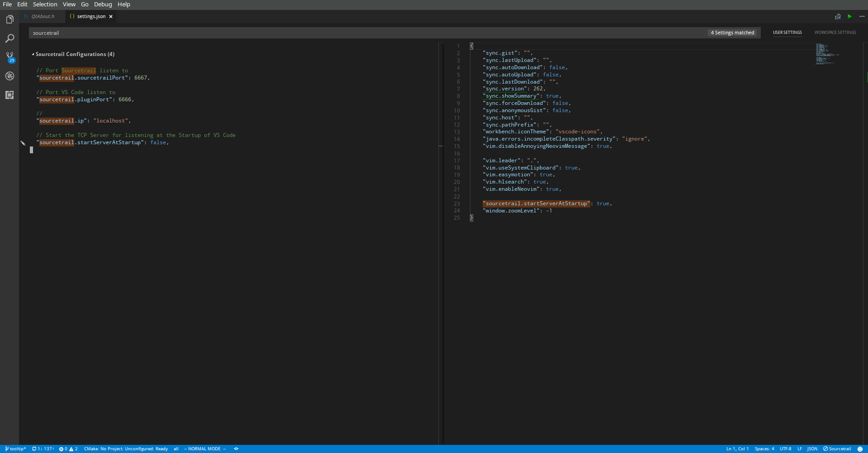Open the Selection menu
This screenshot has height=453, width=868.
pos(45,5)
